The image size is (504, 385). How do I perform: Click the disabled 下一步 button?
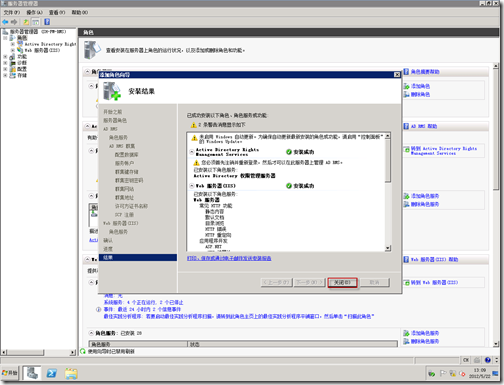point(309,282)
